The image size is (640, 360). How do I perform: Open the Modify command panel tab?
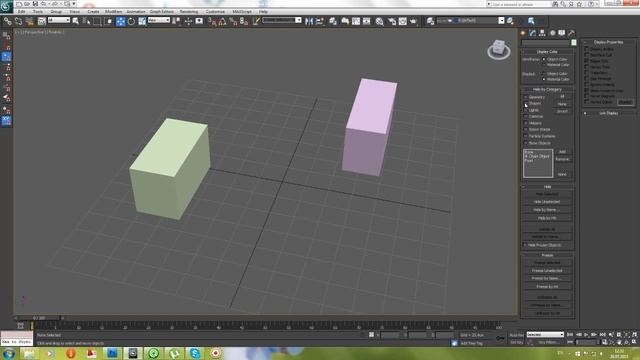coord(533,33)
